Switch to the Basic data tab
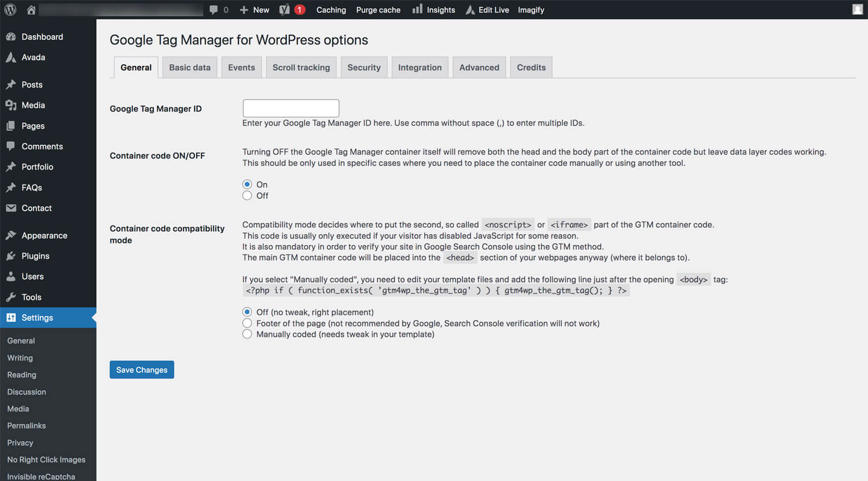This screenshot has width=868, height=481. [x=190, y=68]
